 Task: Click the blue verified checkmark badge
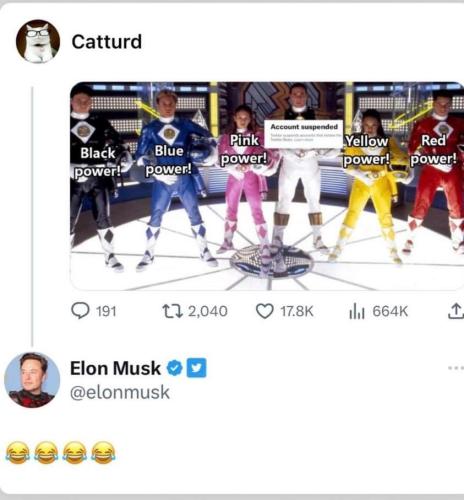175,368
